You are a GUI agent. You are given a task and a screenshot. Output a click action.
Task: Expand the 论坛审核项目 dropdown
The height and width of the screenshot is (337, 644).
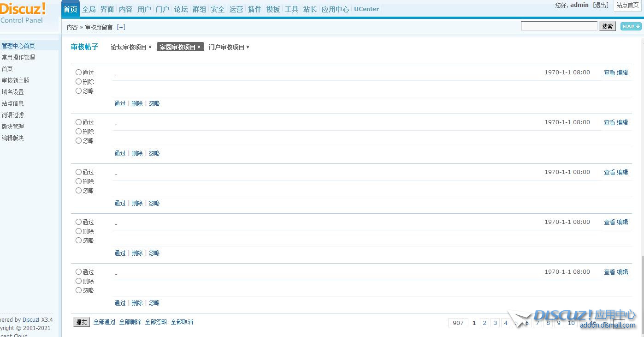coord(131,47)
